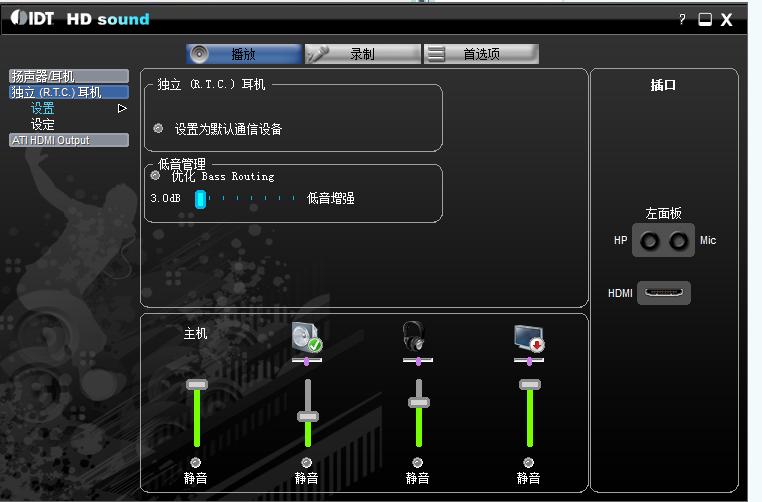The height and width of the screenshot is (502, 762).
Task: Minimize window using title bar square icon
Action: (705, 19)
